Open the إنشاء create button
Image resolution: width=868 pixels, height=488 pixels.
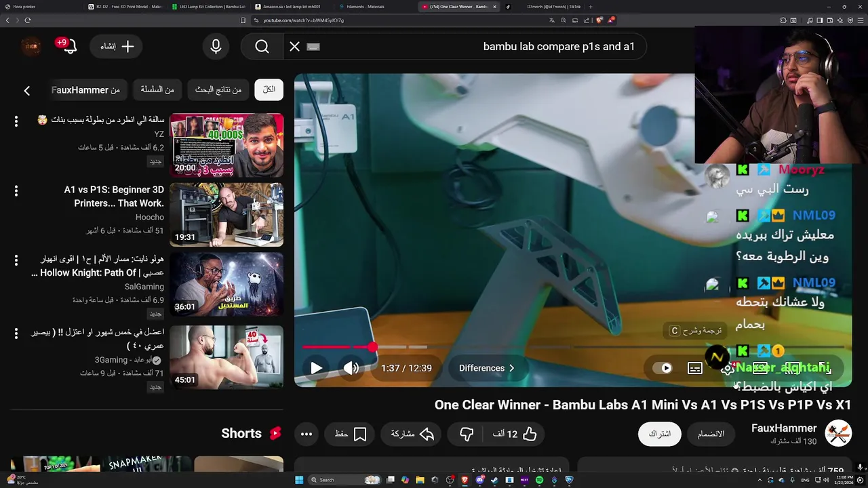pos(117,46)
